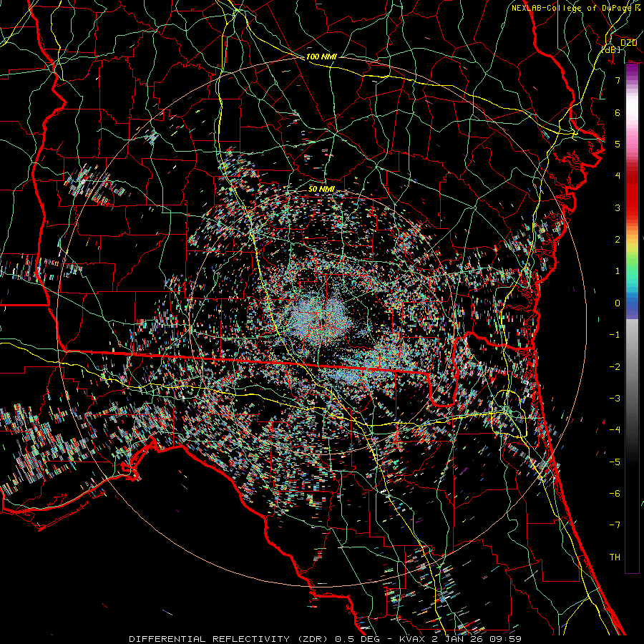Click the -4 dB scale value
The image size is (644, 644).
tap(615, 430)
